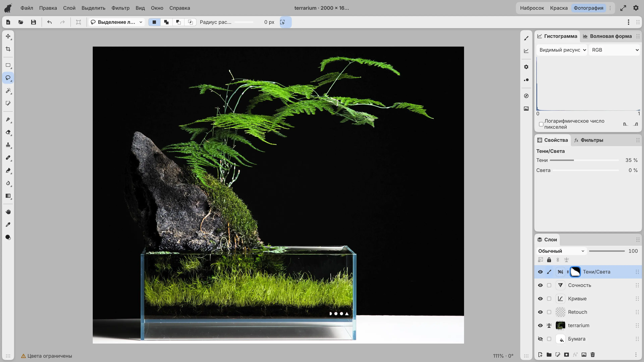Open the Обычный blend mode dropdown

[561, 251]
